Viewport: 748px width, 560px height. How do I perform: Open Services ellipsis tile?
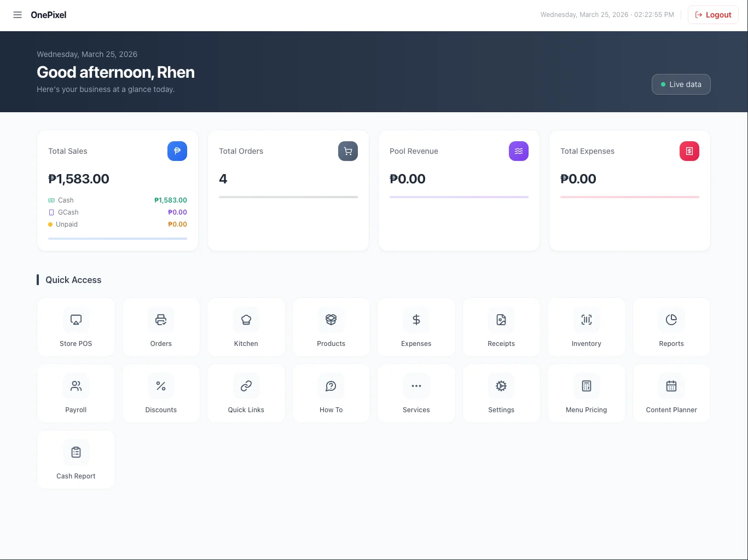416,394
